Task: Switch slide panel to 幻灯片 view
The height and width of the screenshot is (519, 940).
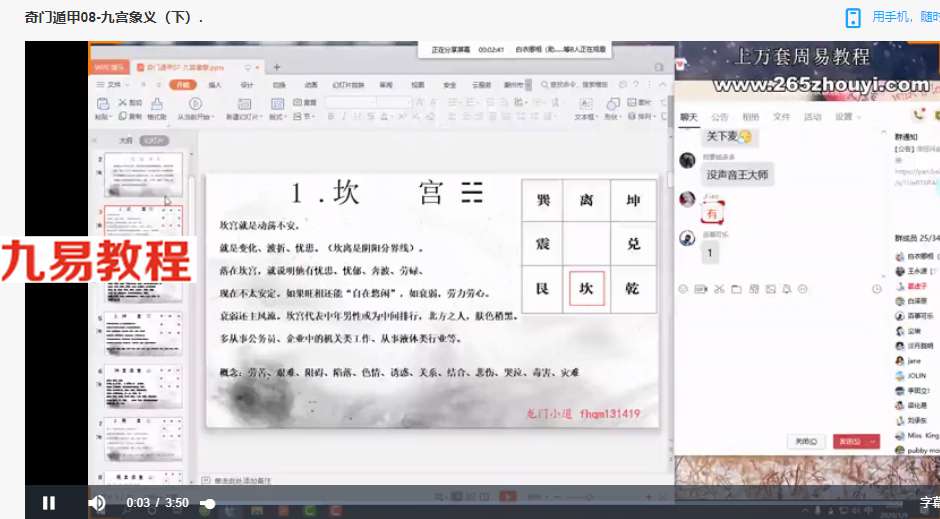Action: pos(154,140)
